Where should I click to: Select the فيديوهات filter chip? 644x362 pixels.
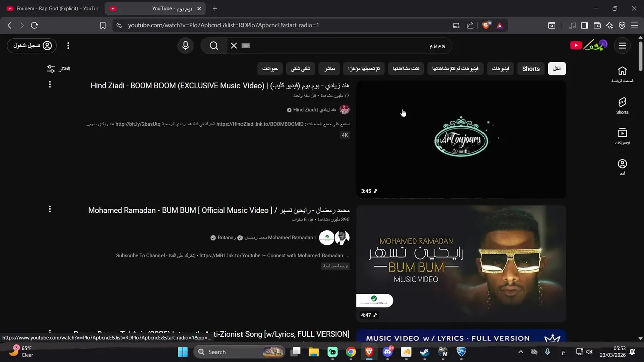pyautogui.click(x=500, y=69)
